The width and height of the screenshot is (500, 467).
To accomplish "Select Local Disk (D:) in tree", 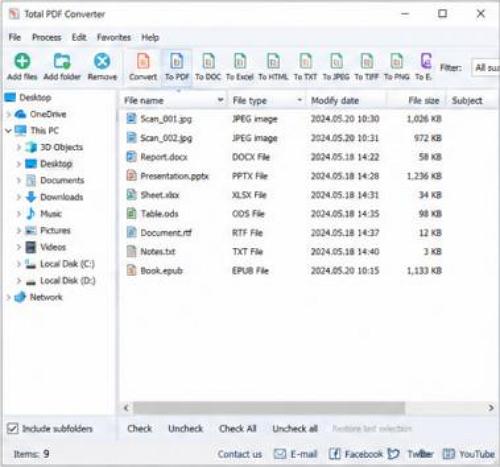I will click(x=68, y=280).
